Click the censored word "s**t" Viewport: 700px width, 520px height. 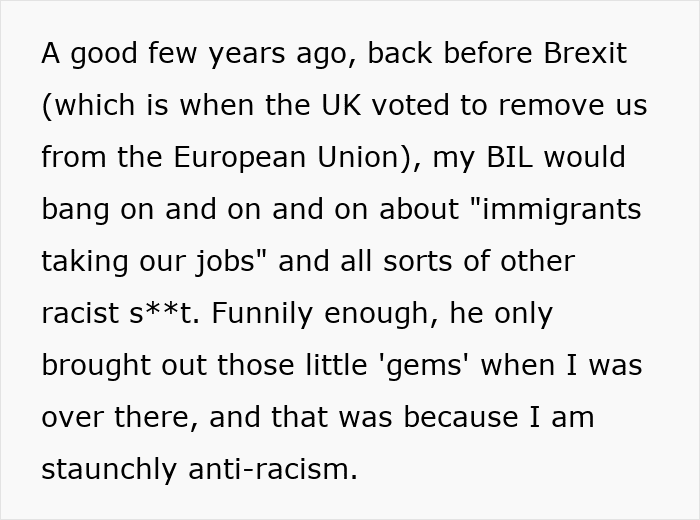point(162,313)
